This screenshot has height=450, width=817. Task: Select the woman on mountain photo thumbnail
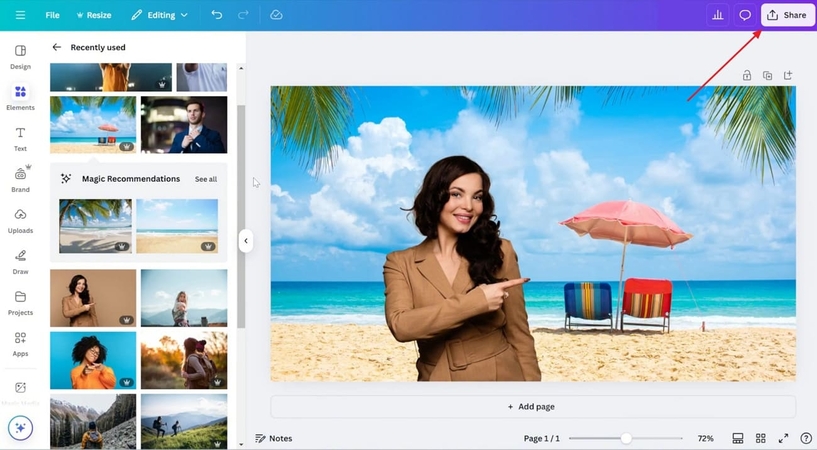(x=184, y=298)
